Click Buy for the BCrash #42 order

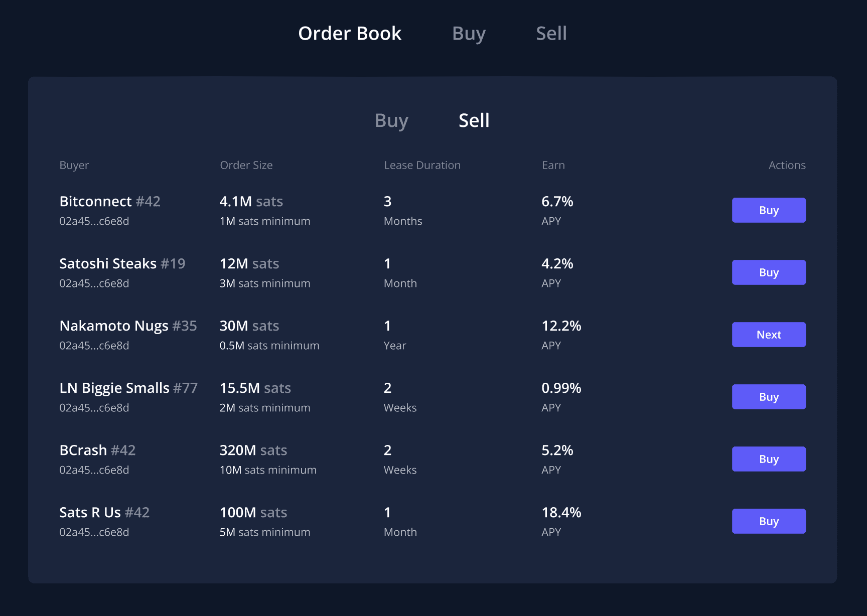[768, 459]
